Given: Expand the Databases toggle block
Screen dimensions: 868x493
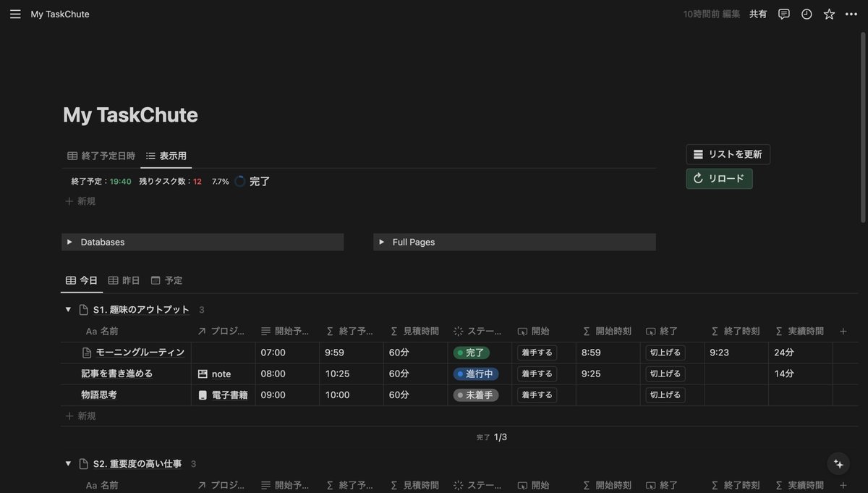Looking at the screenshot, I should [x=69, y=242].
